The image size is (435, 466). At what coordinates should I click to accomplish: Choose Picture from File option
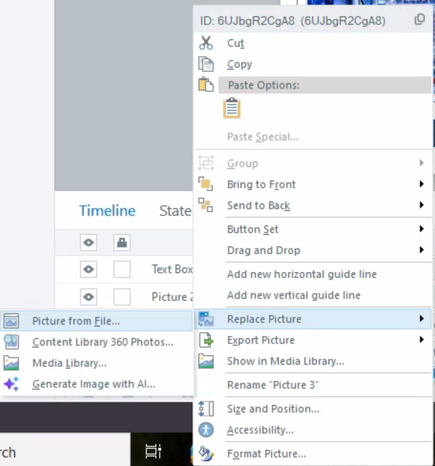click(x=96, y=321)
